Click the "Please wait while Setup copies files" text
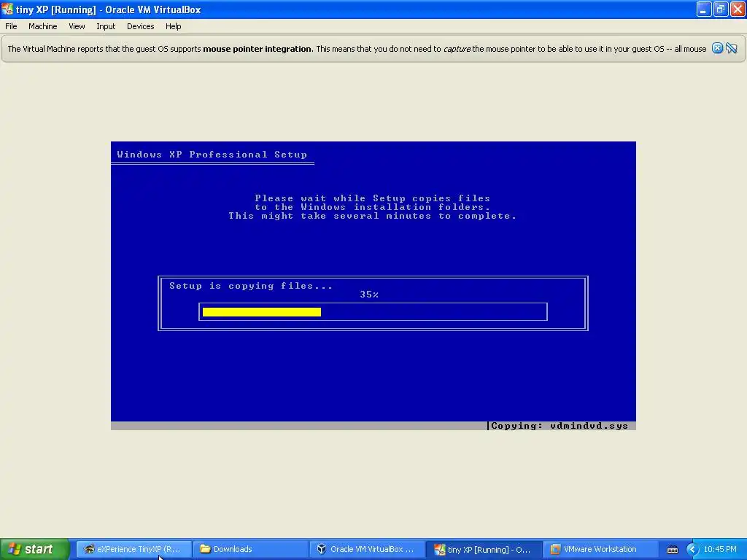 [x=373, y=198]
